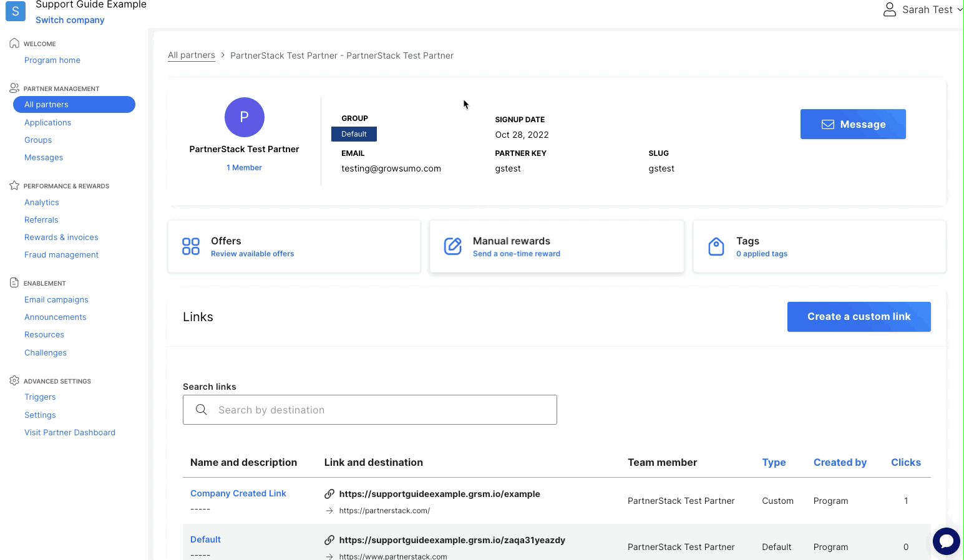Click the Performance & Rewards star icon
Screen dimensions: 964x560
[x=14, y=185]
